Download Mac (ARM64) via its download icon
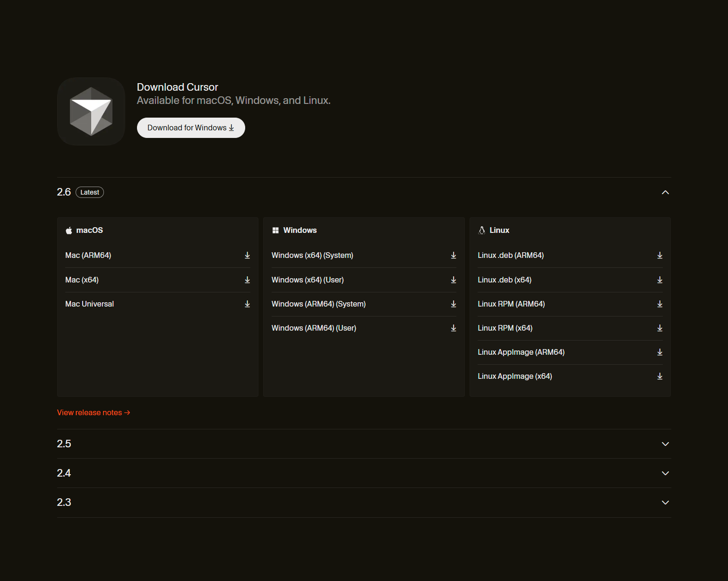 (x=247, y=255)
